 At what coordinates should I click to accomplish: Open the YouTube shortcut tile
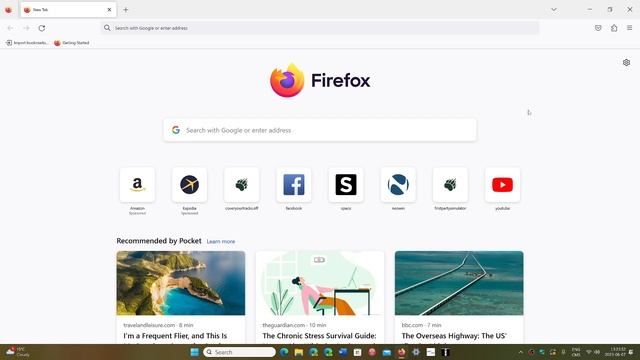point(502,185)
